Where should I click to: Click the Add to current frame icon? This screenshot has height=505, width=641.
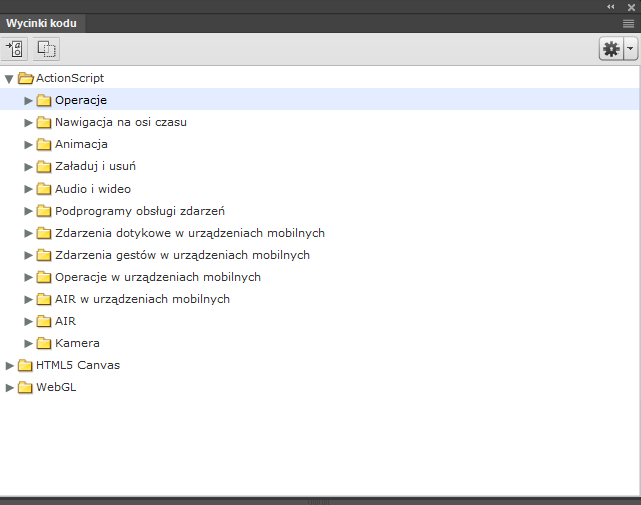tap(15, 48)
